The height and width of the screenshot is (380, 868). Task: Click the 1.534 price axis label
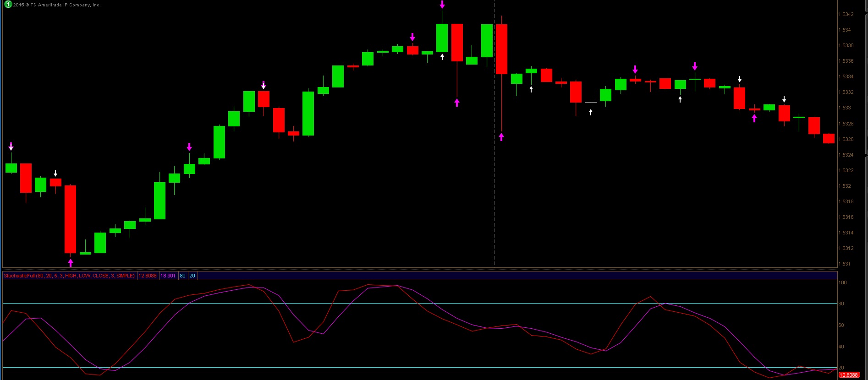click(x=844, y=30)
